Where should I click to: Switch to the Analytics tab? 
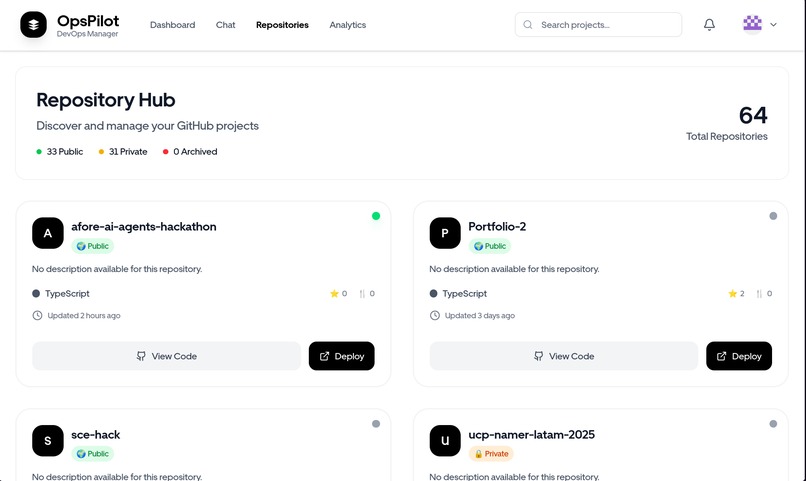tap(347, 25)
